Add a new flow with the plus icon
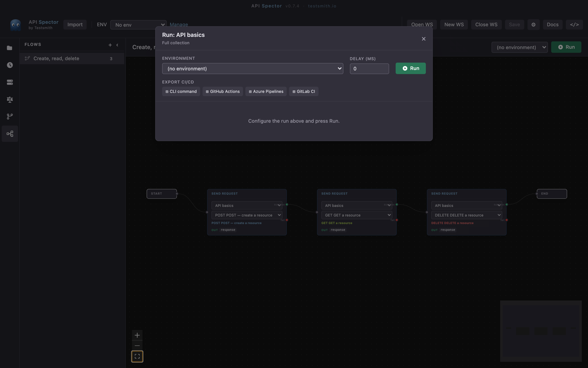This screenshot has width=588, height=368. [110, 45]
